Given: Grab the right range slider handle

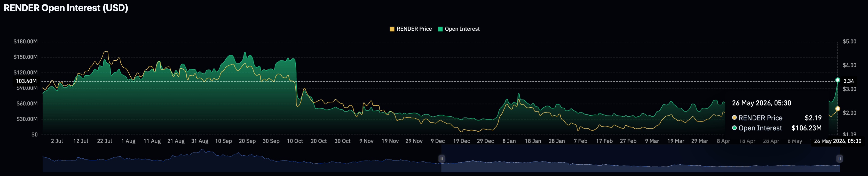Looking at the screenshot, I should point(839,158).
